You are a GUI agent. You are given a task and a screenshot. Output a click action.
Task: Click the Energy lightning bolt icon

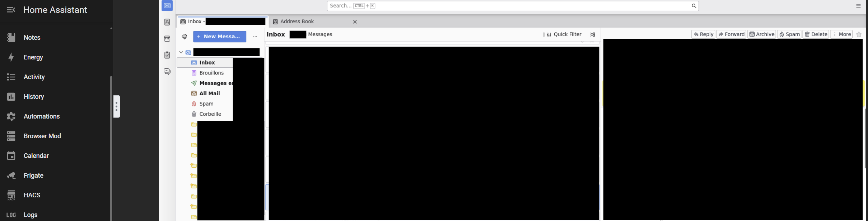click(11, 57)
